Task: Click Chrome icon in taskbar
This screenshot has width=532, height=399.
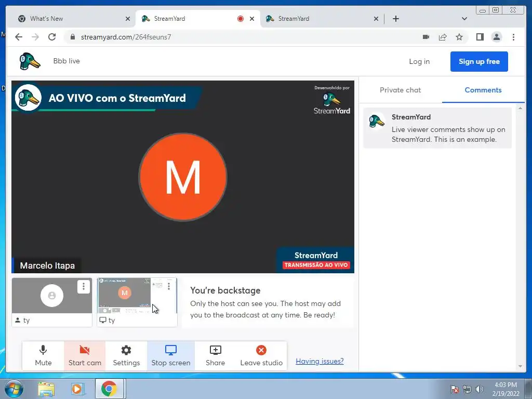Action: click(x=109, y=389)
